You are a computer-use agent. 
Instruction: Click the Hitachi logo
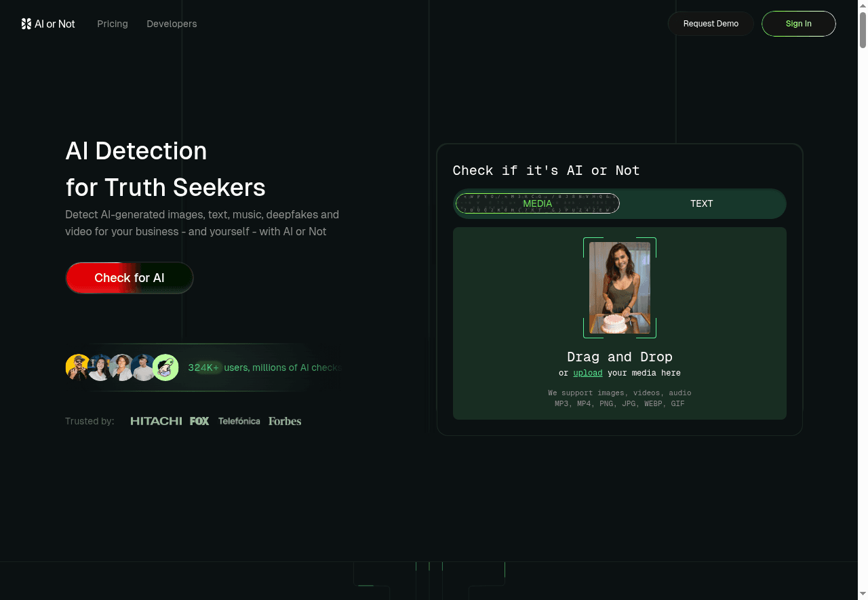156,421
